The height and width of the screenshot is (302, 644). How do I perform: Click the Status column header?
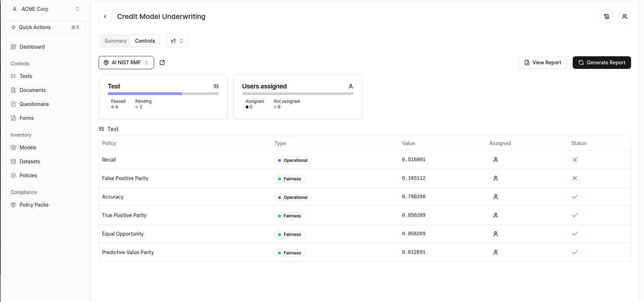579,143
